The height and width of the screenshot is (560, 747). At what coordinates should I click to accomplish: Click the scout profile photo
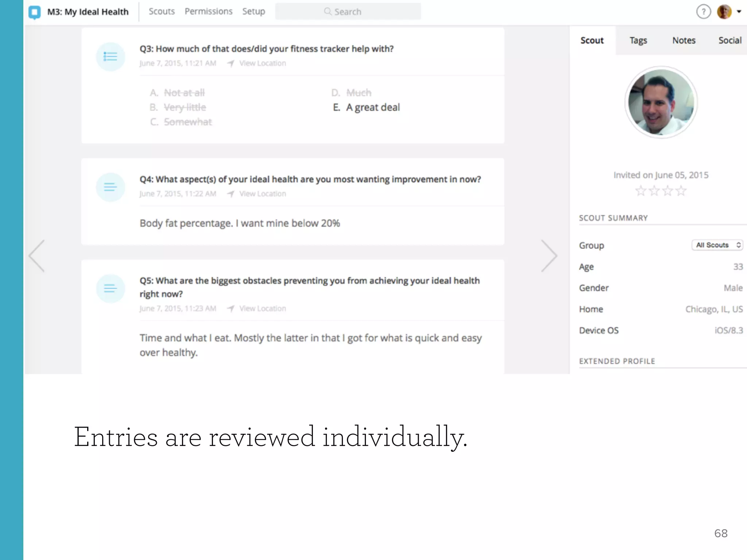[661, 102]
